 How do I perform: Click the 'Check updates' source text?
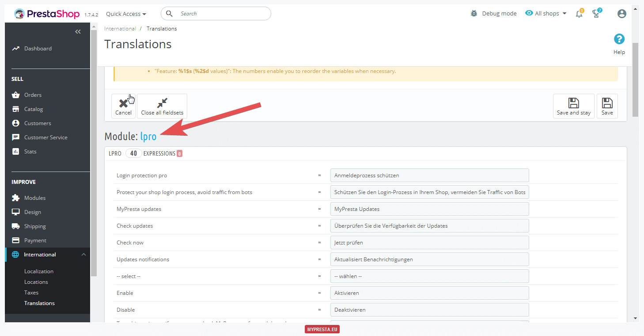pos(135,226)
